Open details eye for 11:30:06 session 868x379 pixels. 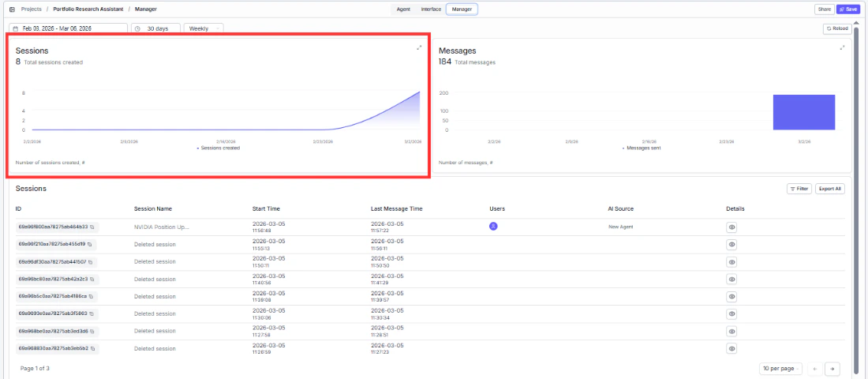(x=731, y=313)
